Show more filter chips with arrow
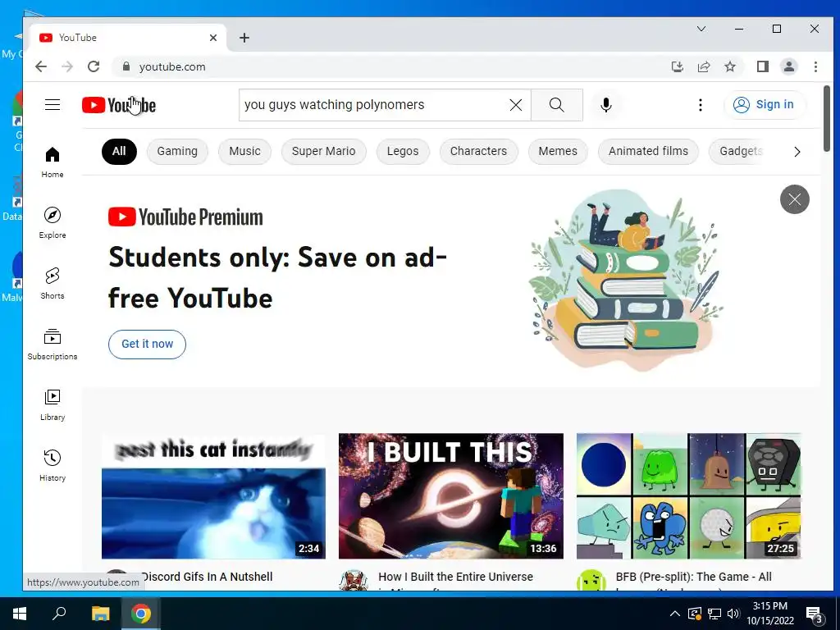This screenshot has height=630, width=840. [x=797, y=152]
